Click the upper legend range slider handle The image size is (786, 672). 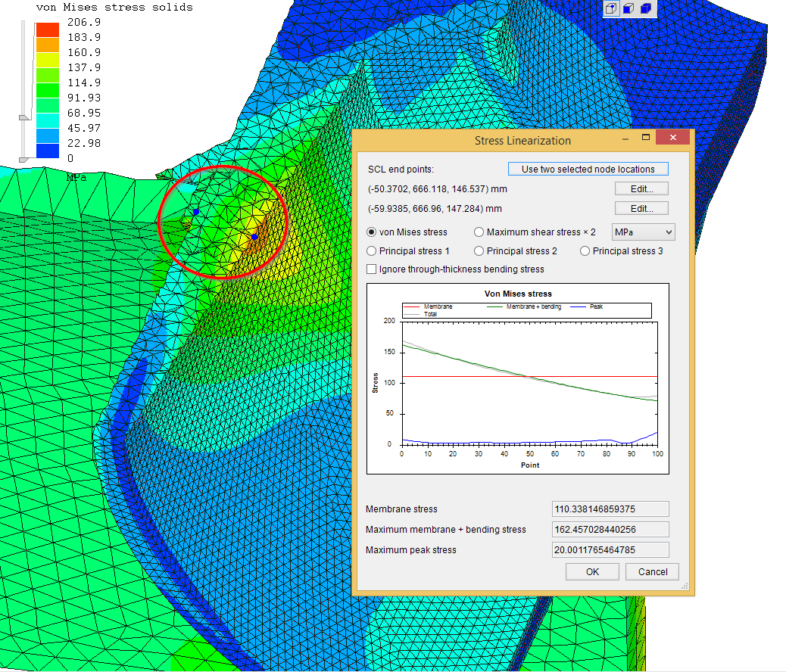click(24, 117)
